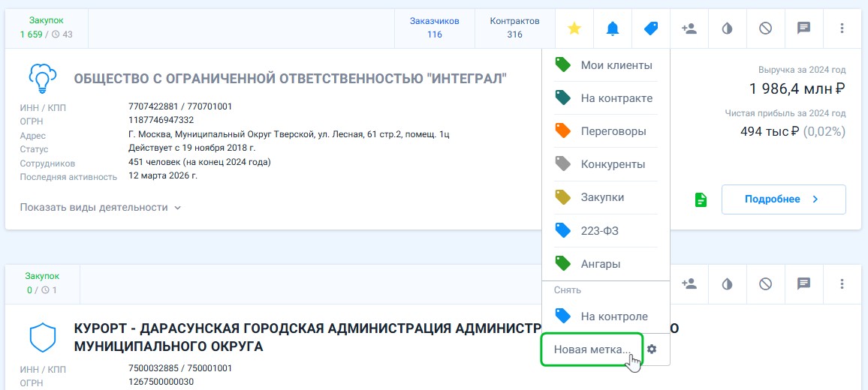Open three-dot more menu of ИНТЕГРАЛ card

click(x=842, y=28)
